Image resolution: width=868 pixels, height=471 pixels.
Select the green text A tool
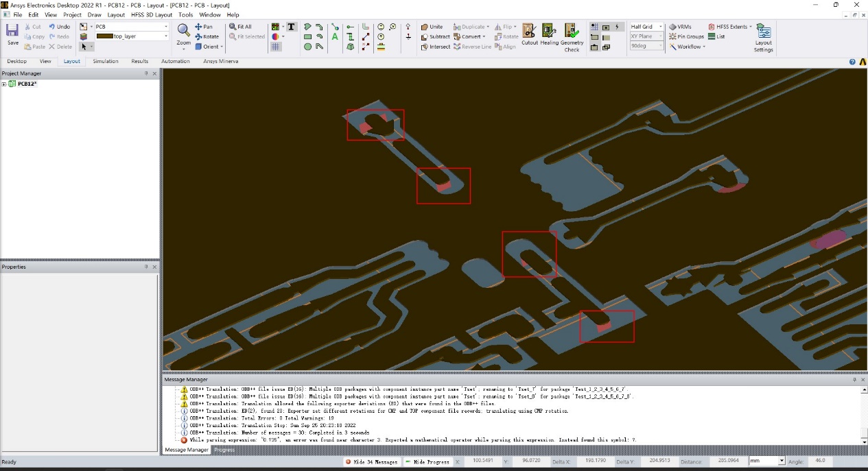(335, 37)
